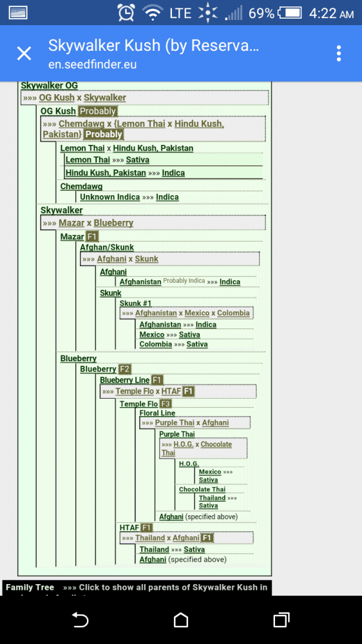
Task: Open the three-dot overflow menu
Action: click(339, 53)
